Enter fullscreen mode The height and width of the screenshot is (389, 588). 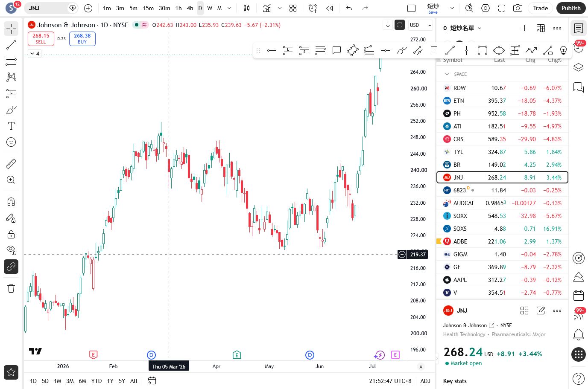click(502, 8)
